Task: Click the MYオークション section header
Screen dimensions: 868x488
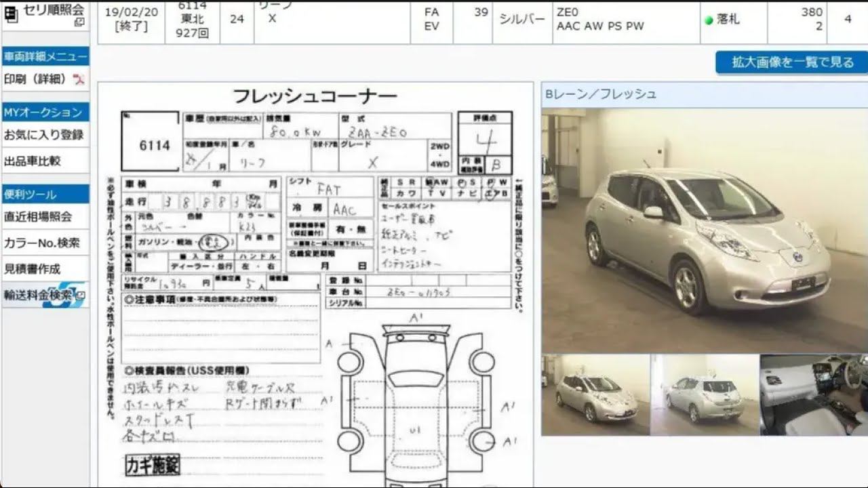Action: pyautogui.click(x=45, y=113)
